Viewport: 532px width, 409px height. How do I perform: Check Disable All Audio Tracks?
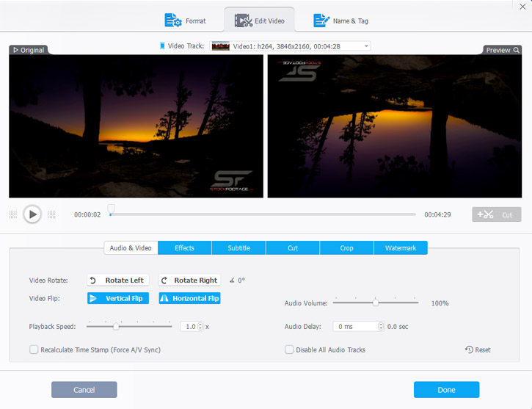click(289, 350)
